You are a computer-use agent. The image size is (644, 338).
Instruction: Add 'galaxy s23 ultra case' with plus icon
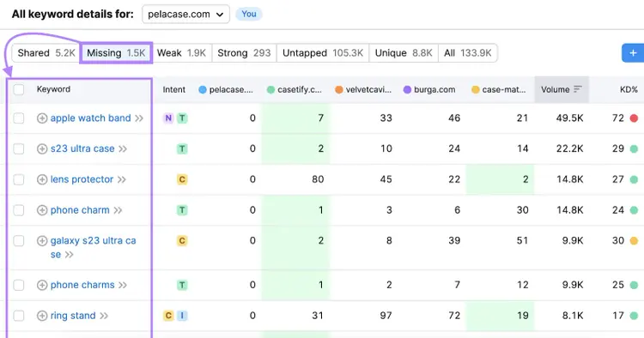click(x=42, y=241)
